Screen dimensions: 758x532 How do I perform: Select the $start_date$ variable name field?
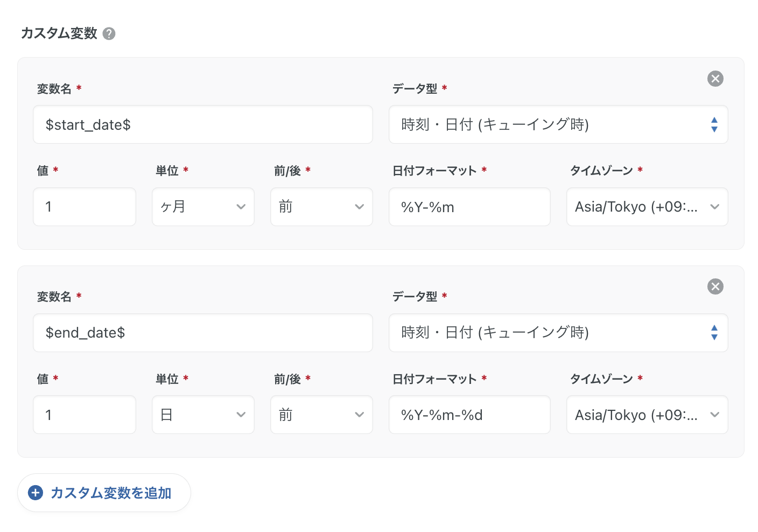(203, 124)
